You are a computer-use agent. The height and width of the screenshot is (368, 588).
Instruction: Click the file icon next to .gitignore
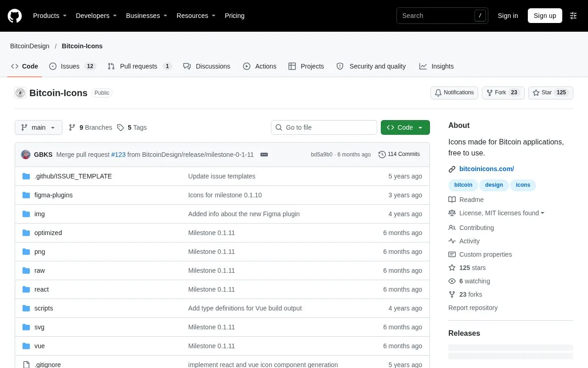click(x=26, y=365)
